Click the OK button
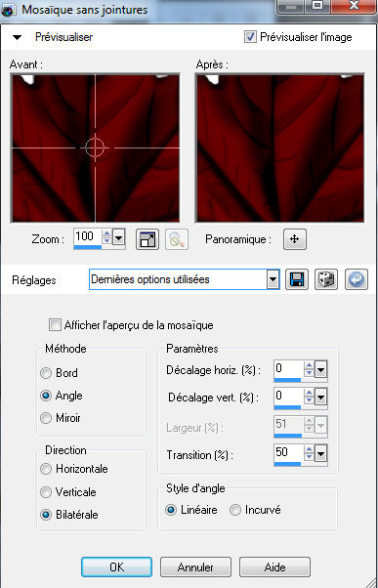Viewport: 378px width, 588px height. pos(116,567)
